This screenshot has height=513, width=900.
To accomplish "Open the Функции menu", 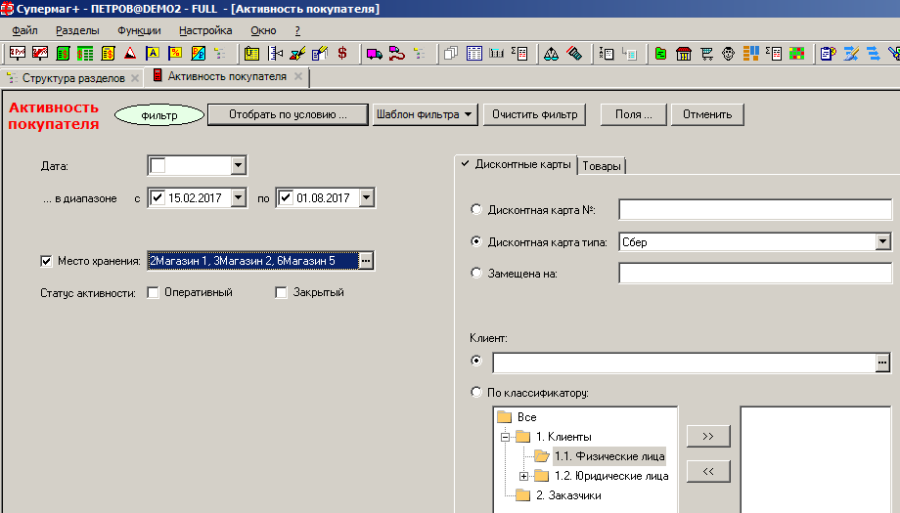I will (139, 30).
